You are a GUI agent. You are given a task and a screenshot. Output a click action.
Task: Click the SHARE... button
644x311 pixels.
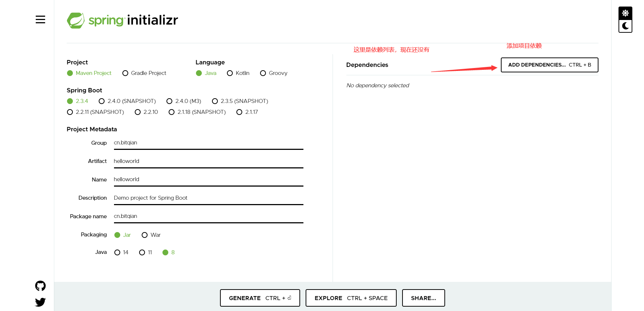[x=424, y=298]
